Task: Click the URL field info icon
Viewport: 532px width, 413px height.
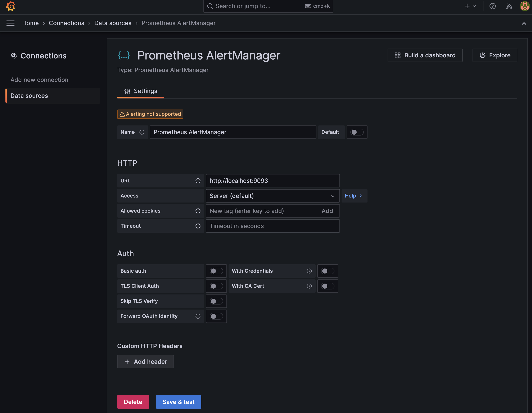Action: [198, 181]
